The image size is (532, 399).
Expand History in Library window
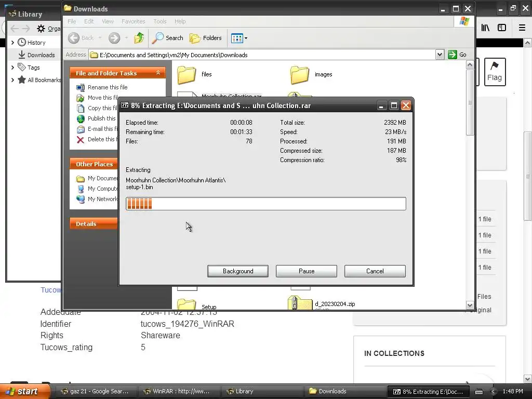(12, 43)
